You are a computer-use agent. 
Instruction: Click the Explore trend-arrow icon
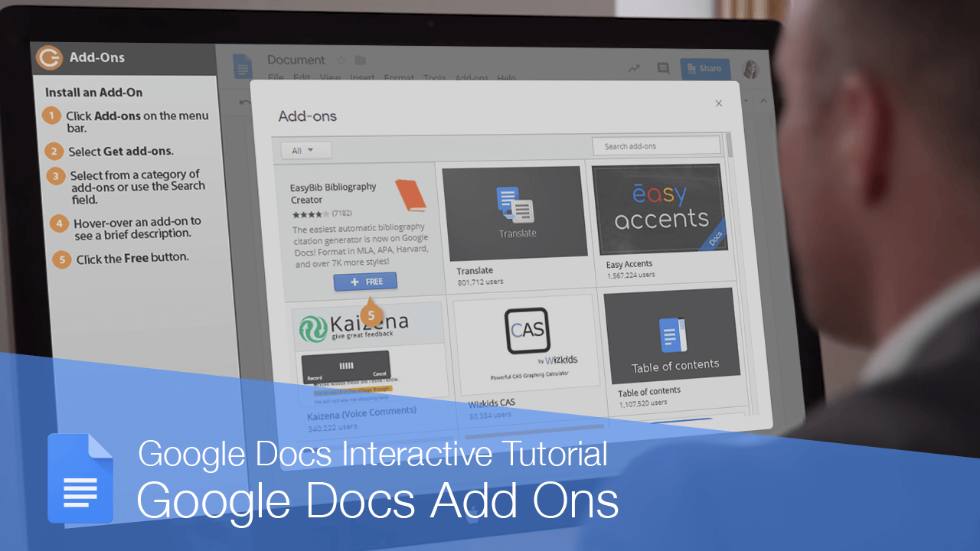pos(633,68)
